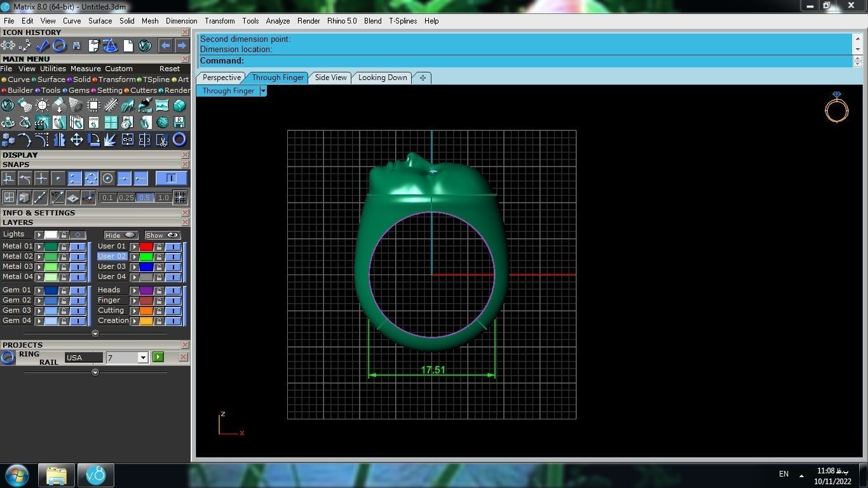
Task: Click the chain link join icon
Action: (x=128, y=139)
